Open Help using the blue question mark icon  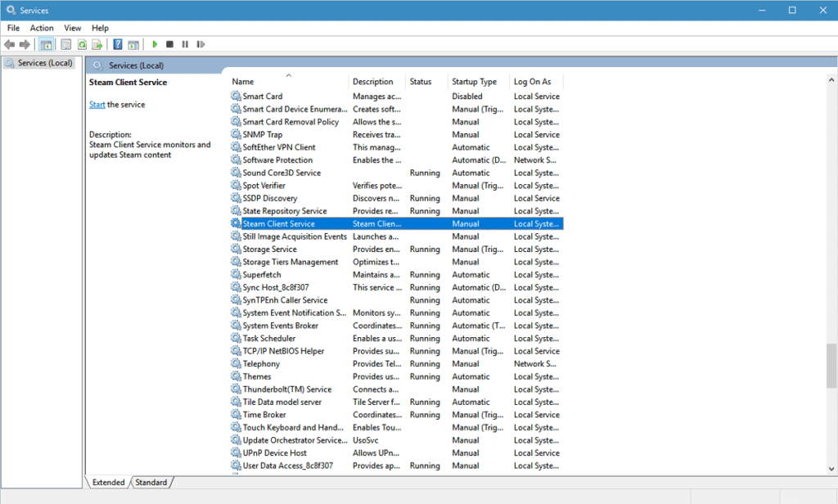point(118,44)
